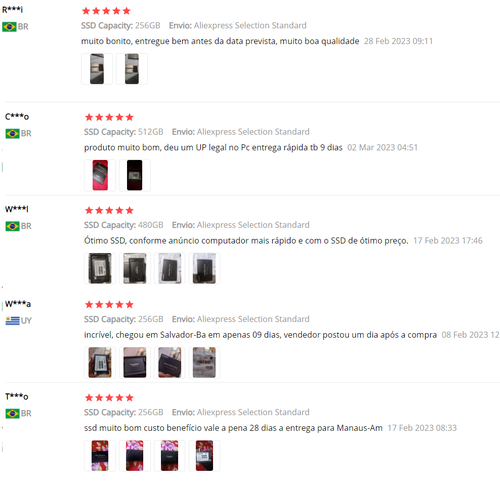Click five-star rating of W***a's review
Screen dimensions: 500x483
[x=109, y=304]
